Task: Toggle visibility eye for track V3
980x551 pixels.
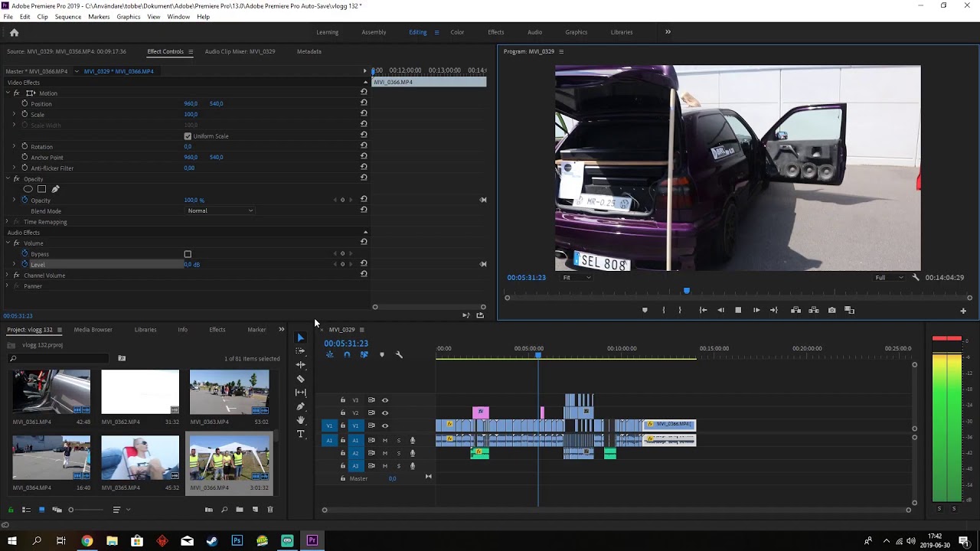Action: [x=385, y=400]
